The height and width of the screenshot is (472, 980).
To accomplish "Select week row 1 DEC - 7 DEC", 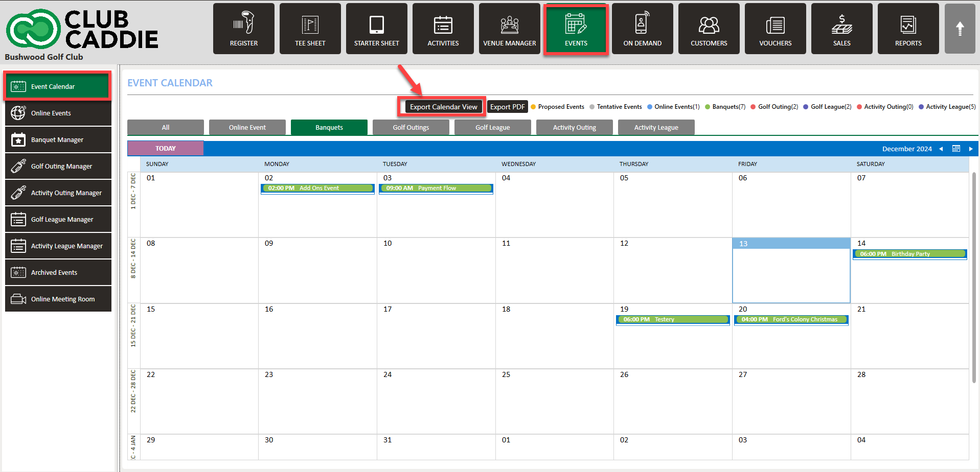I will coord(133,204).
